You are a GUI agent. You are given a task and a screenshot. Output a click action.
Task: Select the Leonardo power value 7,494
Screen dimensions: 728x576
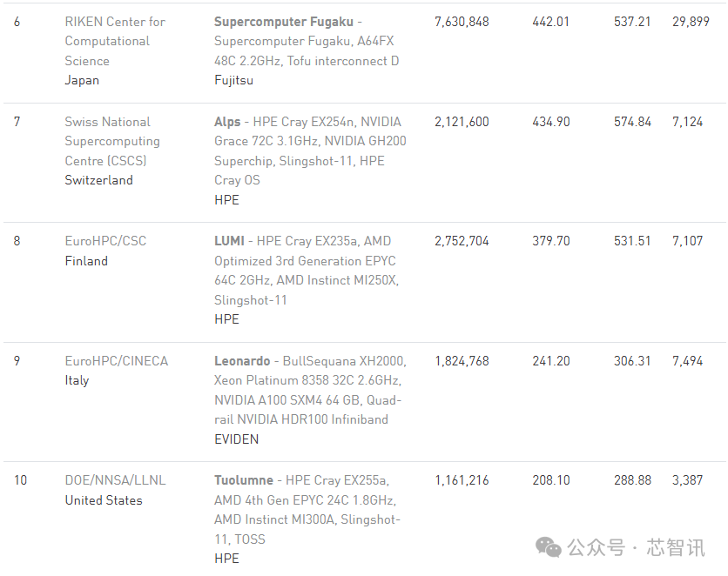(x=688, y=361)
